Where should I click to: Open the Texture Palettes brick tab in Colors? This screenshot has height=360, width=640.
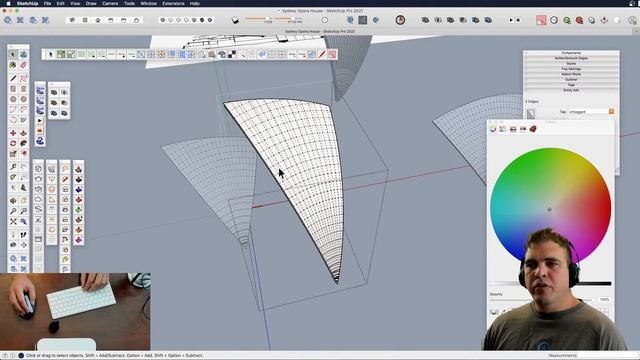[x=533, y=129]
